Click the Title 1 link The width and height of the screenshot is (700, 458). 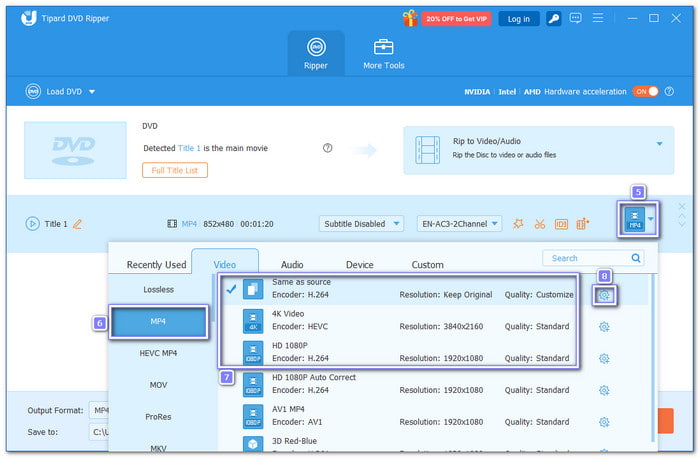(x=189, y=148)
